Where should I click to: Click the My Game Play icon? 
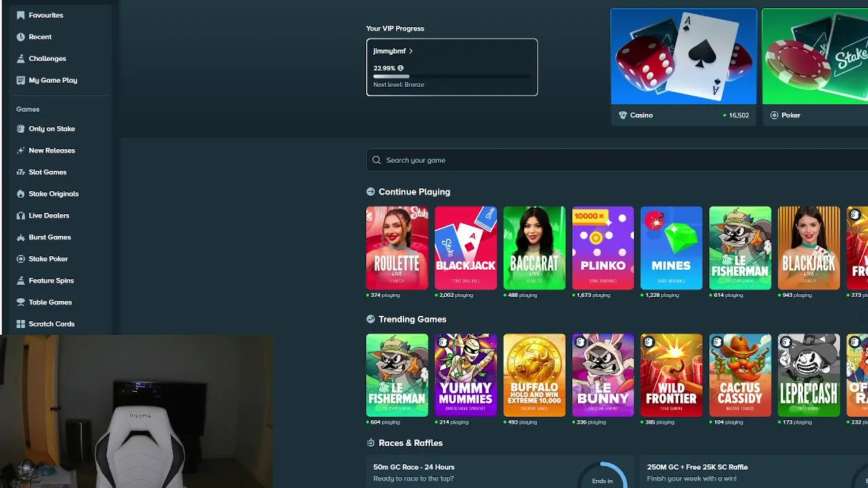20,80
